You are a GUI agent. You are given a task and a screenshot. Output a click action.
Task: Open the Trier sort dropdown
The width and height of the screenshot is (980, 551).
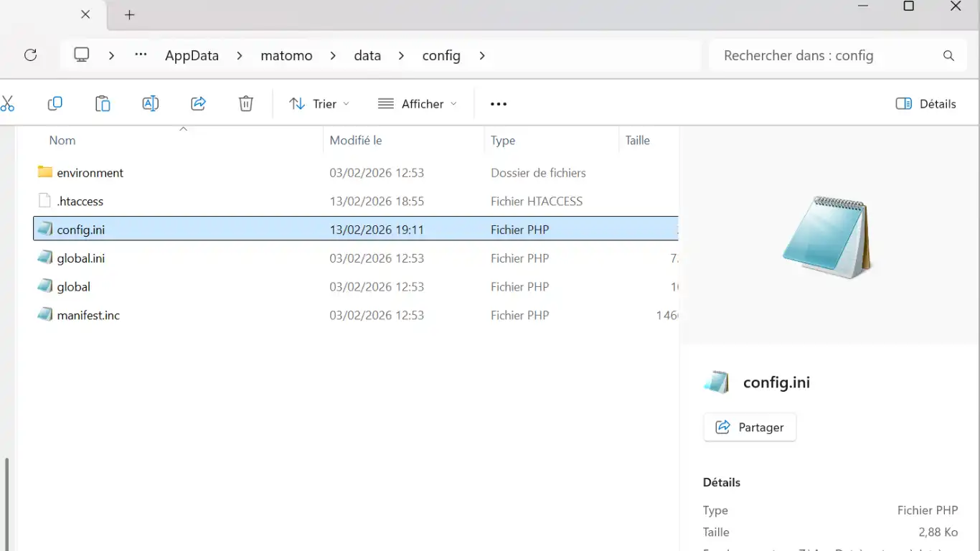tap(319, 104)
